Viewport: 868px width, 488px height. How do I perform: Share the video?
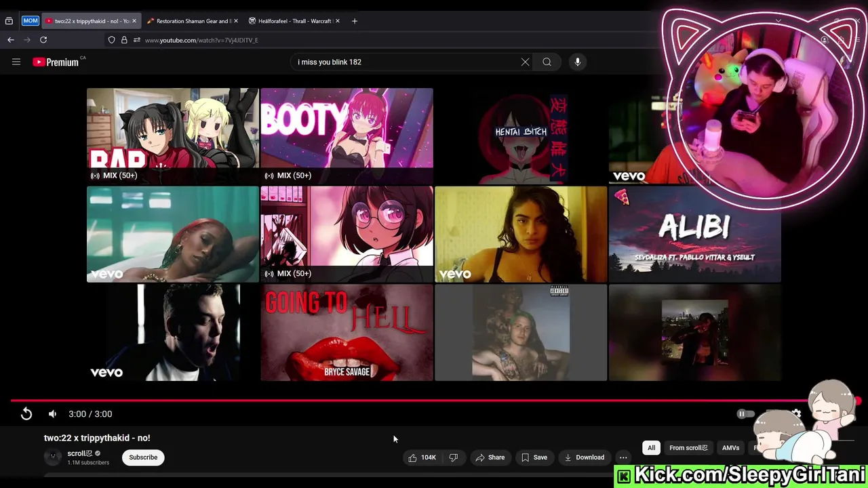coord(490,457)
